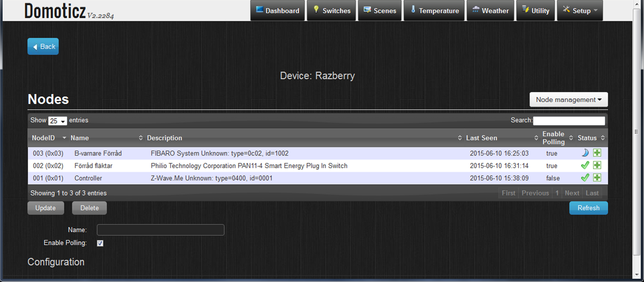This screenshot has width=644, height=282.
Task: Open the Weather section
Action: click(x=490, y=10)
